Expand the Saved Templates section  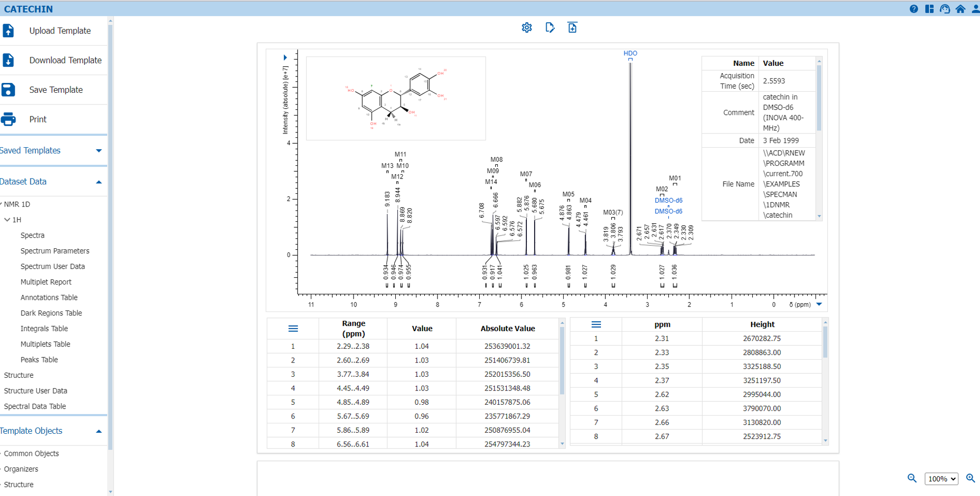(99, 151)
